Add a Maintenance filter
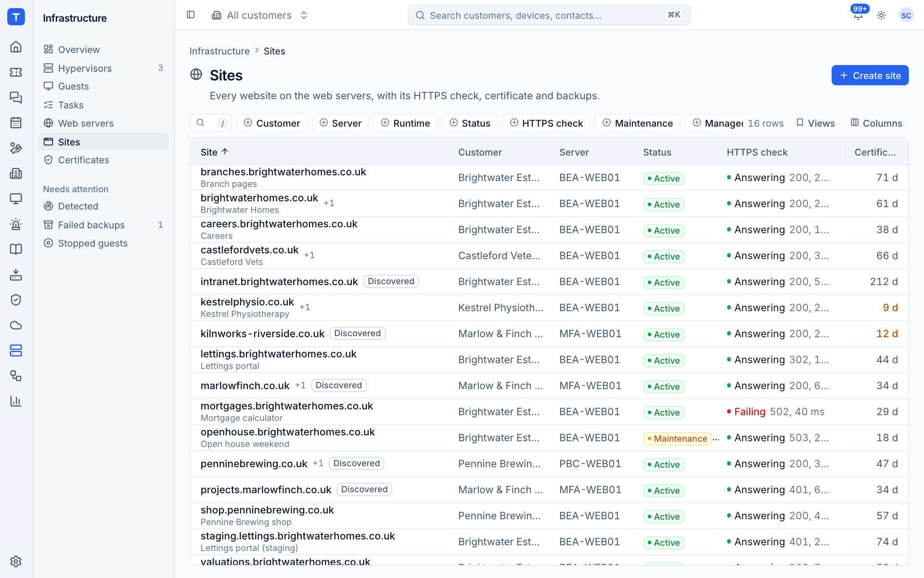This screenshot has width=924, height=578. coord(638,123)
